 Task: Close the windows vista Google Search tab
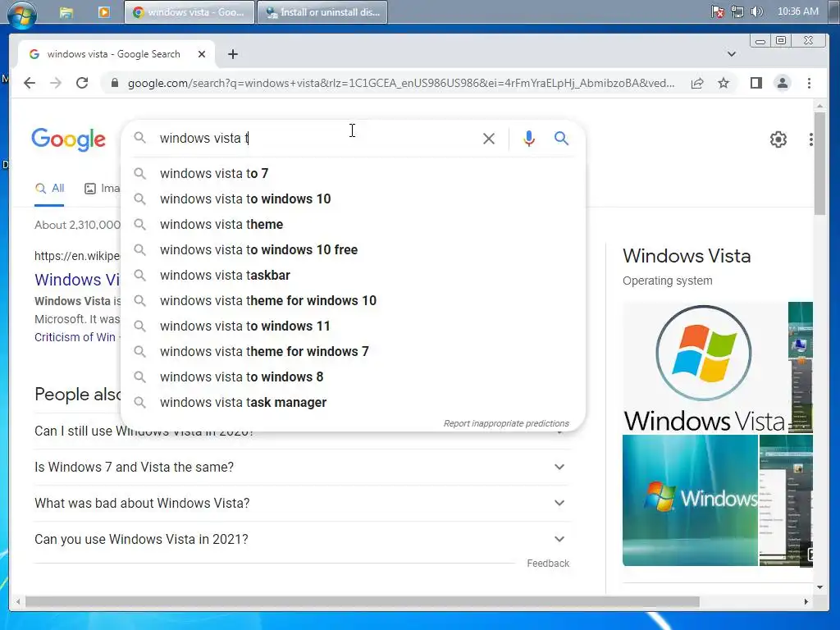[x=202, y=54]
